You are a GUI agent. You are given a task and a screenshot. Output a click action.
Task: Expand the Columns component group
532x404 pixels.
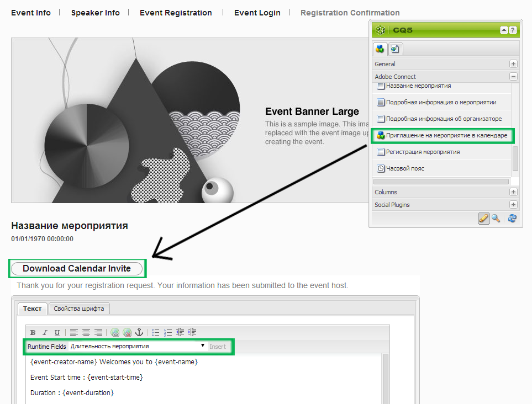click(513, 192)
